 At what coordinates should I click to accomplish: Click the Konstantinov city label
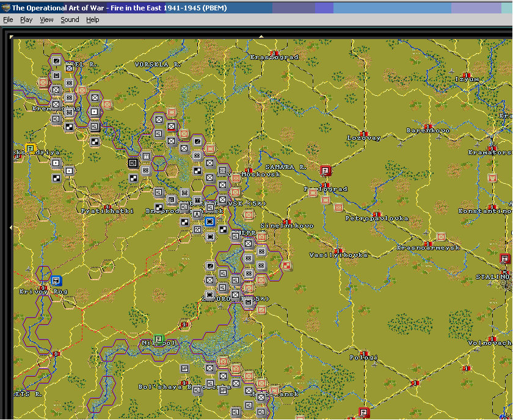tap(485, 211)
